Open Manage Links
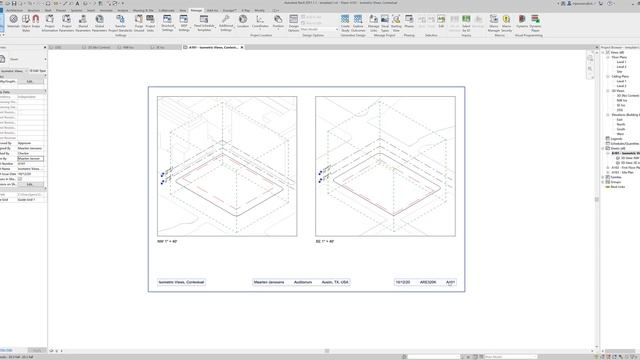Screen dimensions: 640x360 [x=373, y=22]
